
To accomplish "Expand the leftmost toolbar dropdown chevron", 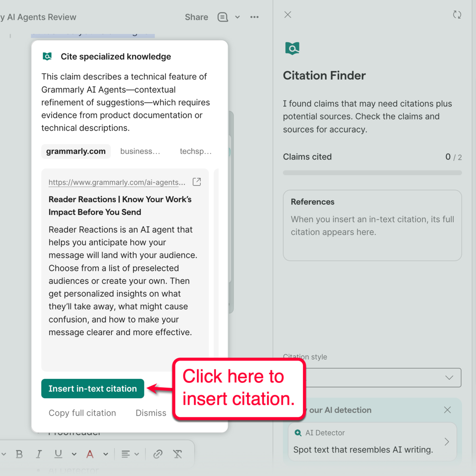I will click(4, 454).
